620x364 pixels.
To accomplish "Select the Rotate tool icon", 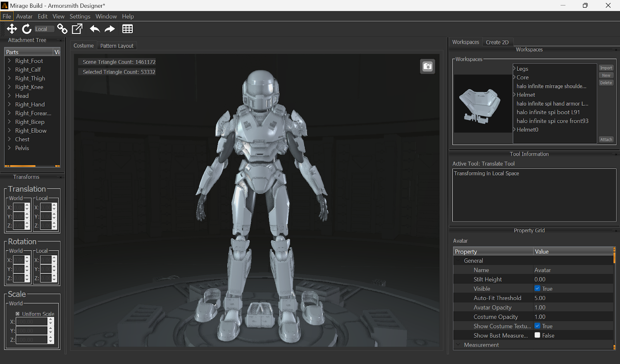I will [x=27, y=29].
